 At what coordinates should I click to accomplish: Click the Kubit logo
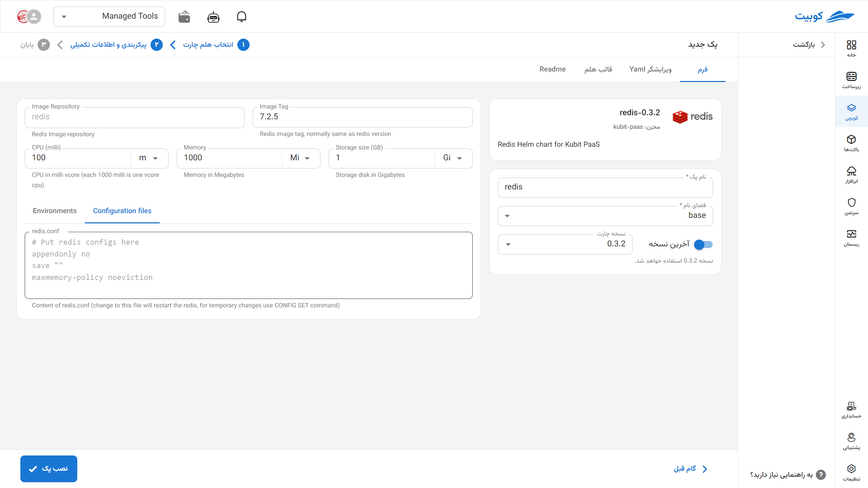(824, 16)
